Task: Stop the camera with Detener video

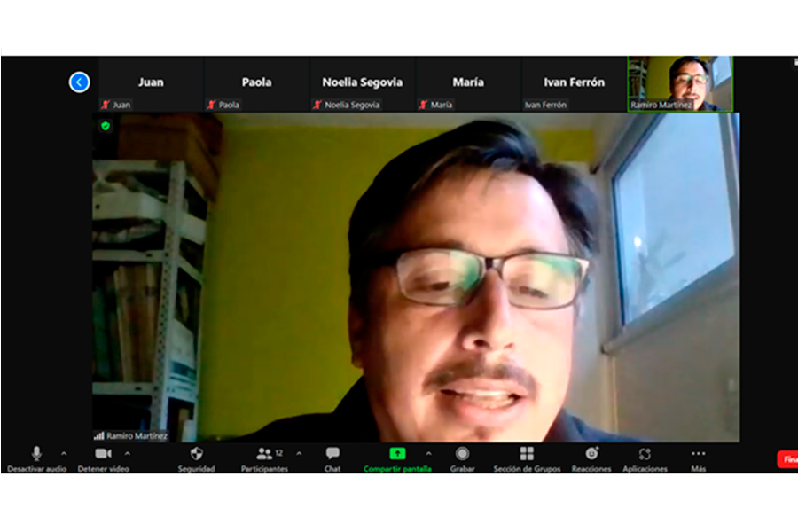Action: 103,454
